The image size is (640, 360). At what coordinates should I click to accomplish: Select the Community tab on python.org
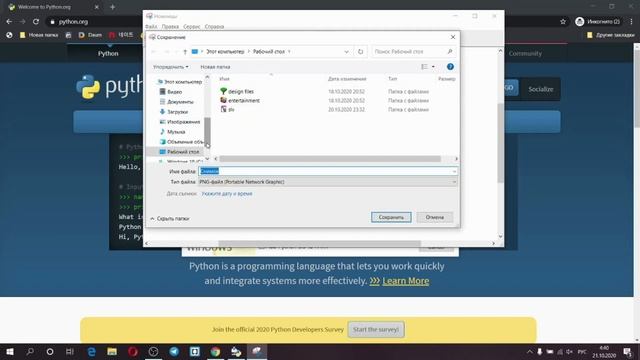pos(525,53)
